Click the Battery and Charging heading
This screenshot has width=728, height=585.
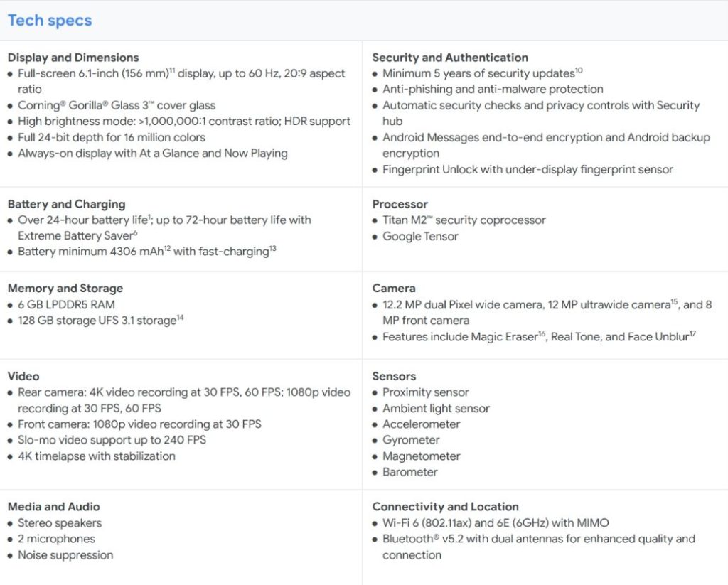[66, 204]
